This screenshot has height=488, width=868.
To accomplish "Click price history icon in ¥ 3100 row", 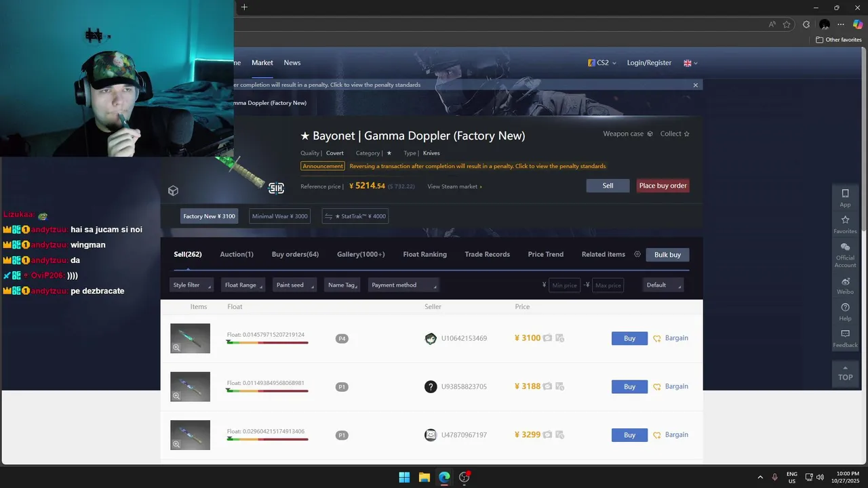I will [x=560, y=338].
